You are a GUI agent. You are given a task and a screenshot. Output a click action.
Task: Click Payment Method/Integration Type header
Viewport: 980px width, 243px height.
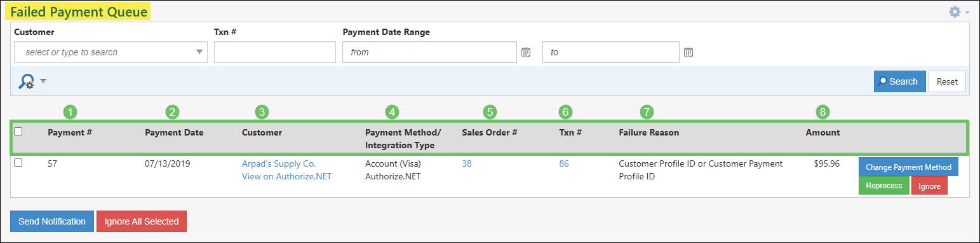[x=403, y=139]
